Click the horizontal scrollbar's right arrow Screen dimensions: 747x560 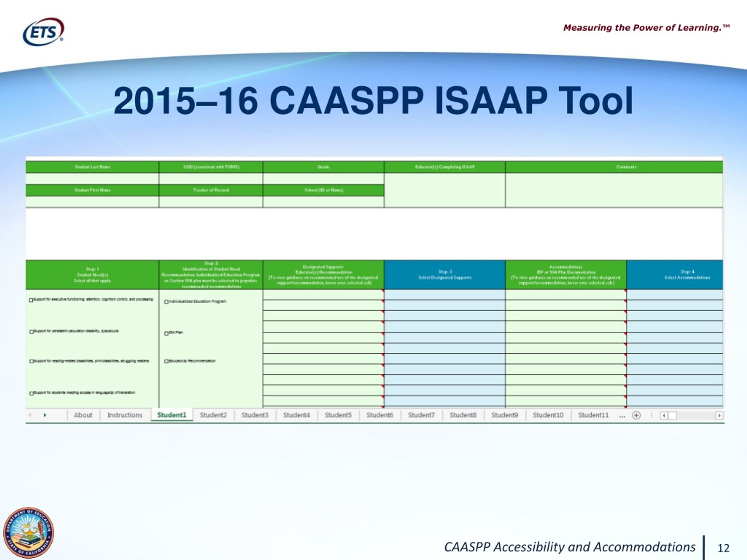[x=719, y=416]
